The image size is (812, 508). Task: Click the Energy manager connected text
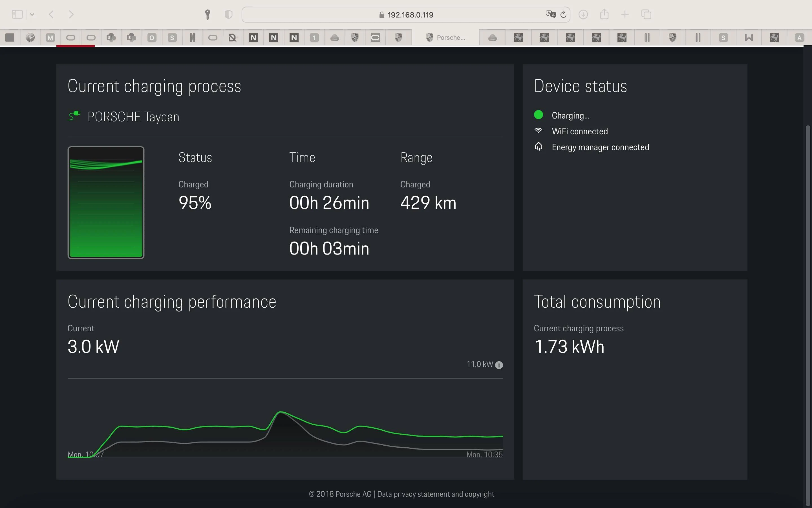tap(600, 147)
